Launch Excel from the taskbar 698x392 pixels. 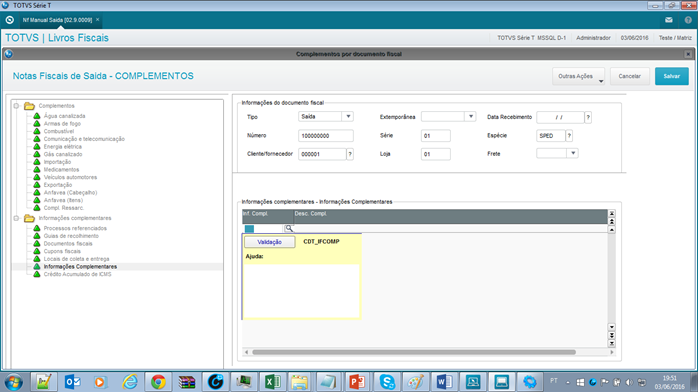272,382
